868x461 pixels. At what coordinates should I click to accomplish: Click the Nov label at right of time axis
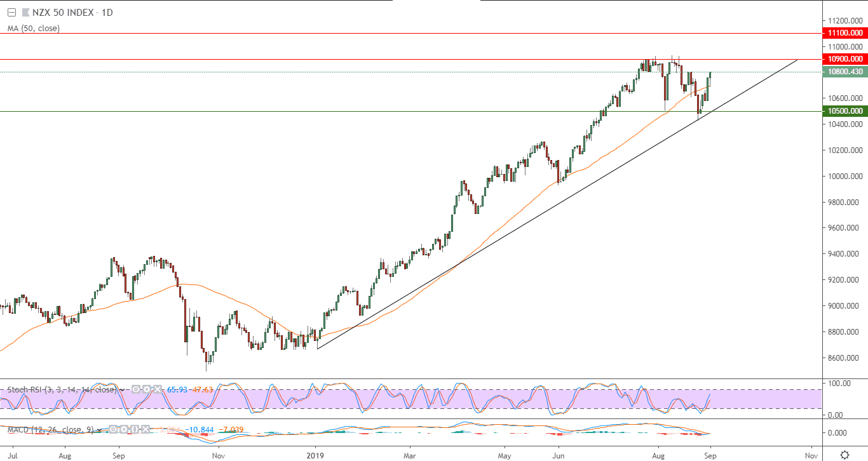tap(811, 455)
